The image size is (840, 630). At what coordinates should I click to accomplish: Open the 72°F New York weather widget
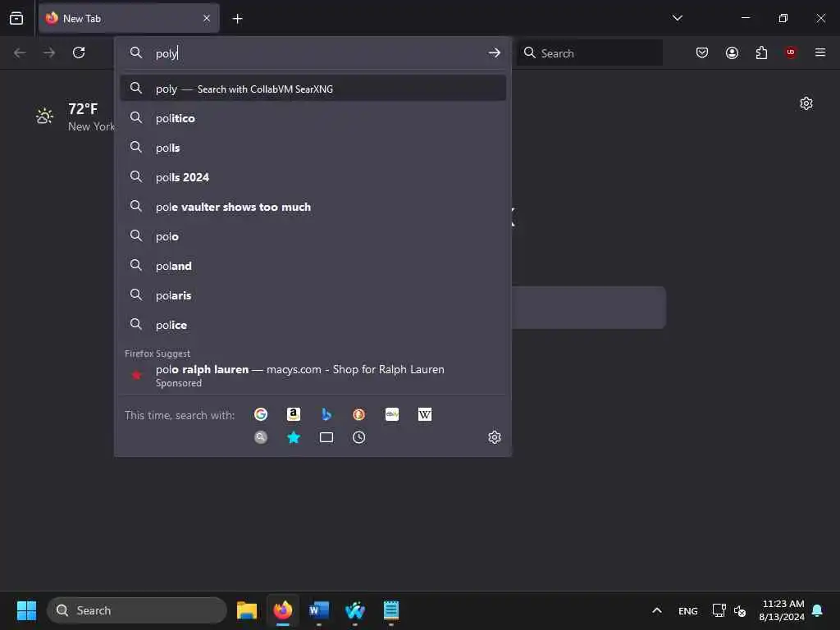coord(75,116)
